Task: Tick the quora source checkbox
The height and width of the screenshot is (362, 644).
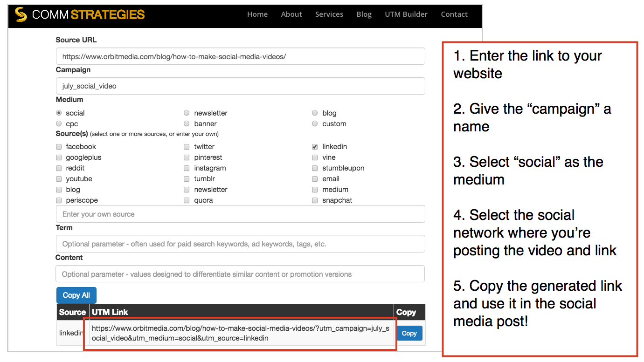Action: 187,200
